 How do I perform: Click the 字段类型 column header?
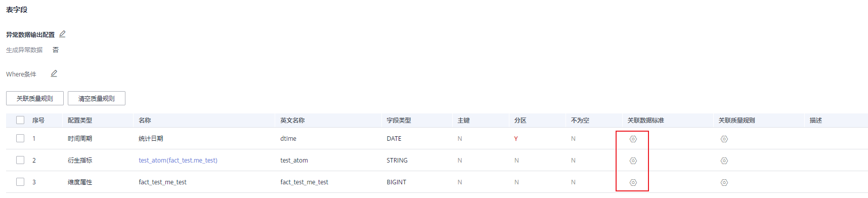point(399,121)
